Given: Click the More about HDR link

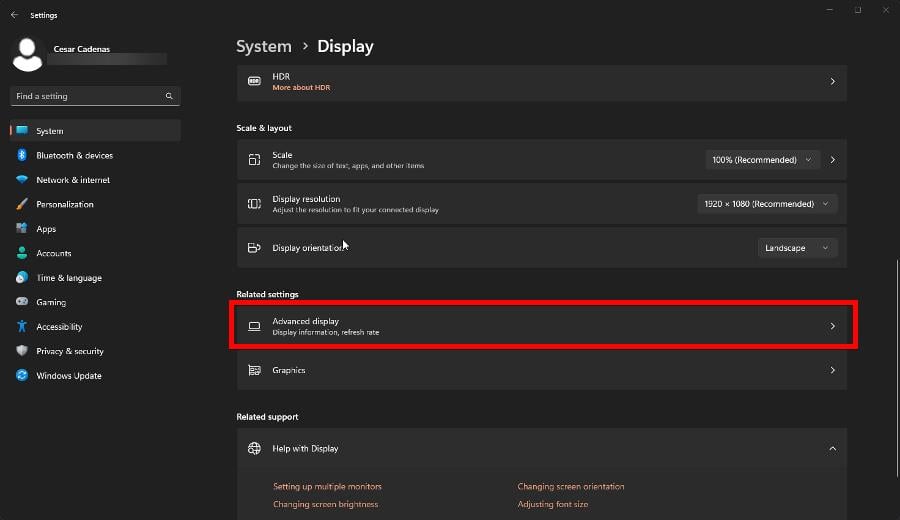Looking at the screenshot, I should point(301,87).
